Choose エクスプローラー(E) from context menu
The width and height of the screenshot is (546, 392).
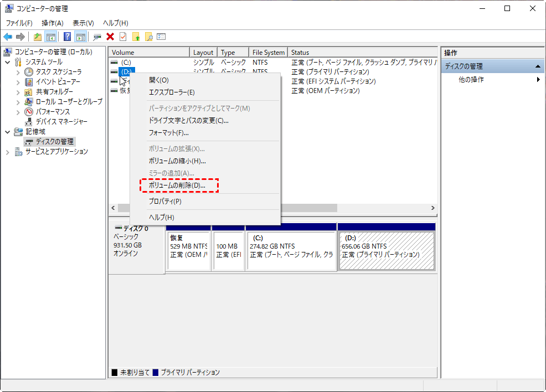pyautogui.click(x=205, y=92)
